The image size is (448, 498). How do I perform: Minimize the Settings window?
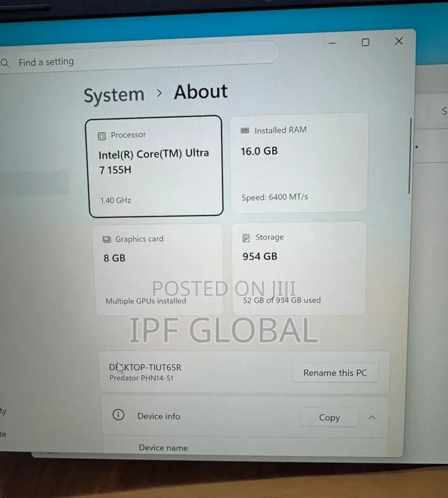click(x=332, y=43)
